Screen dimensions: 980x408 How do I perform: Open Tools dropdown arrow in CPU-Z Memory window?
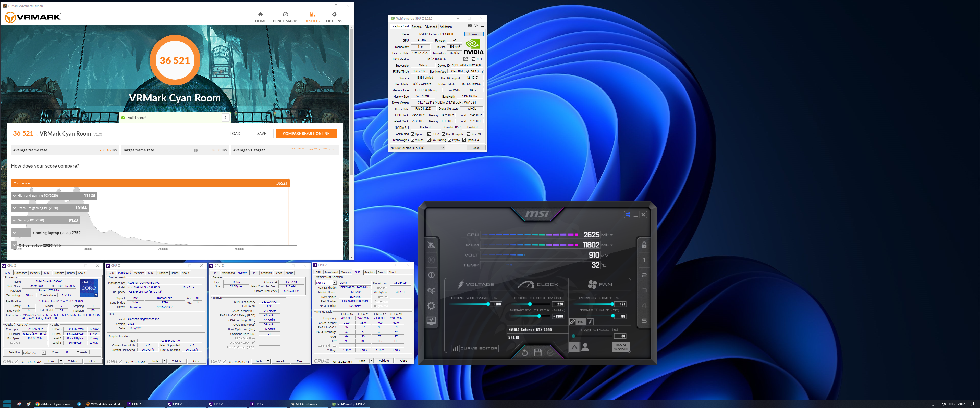coord(268,361)
